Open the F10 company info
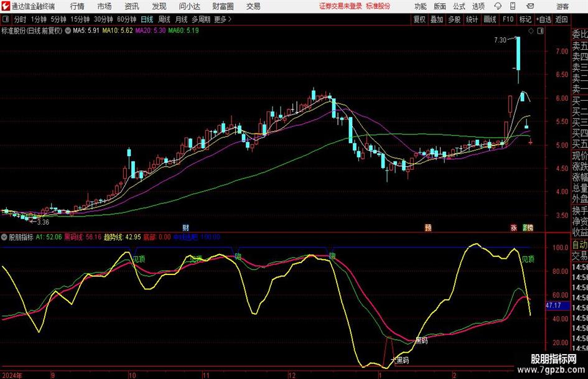The image size is (588, 379). pos(508,19)
